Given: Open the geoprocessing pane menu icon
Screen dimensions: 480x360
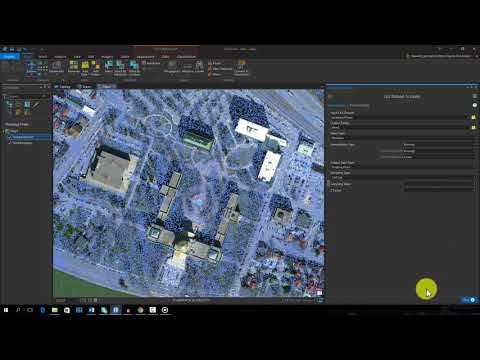Looking at the screenshot, I should pos(474,96).
